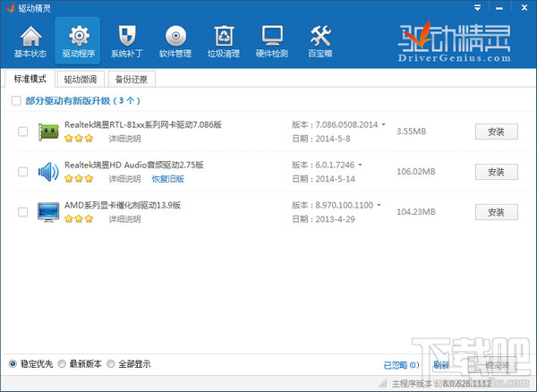Click the 刷新 refresh link
This screenshot has height=392, width=537.
[441, 365]
